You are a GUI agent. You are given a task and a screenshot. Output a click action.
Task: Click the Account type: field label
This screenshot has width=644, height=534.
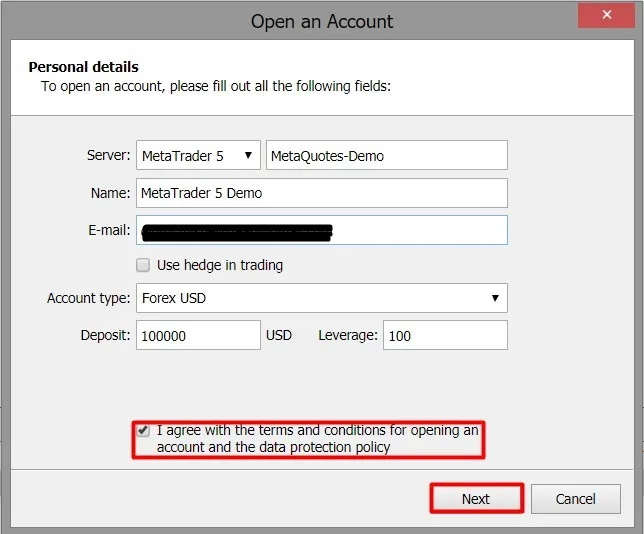[88, 298]
